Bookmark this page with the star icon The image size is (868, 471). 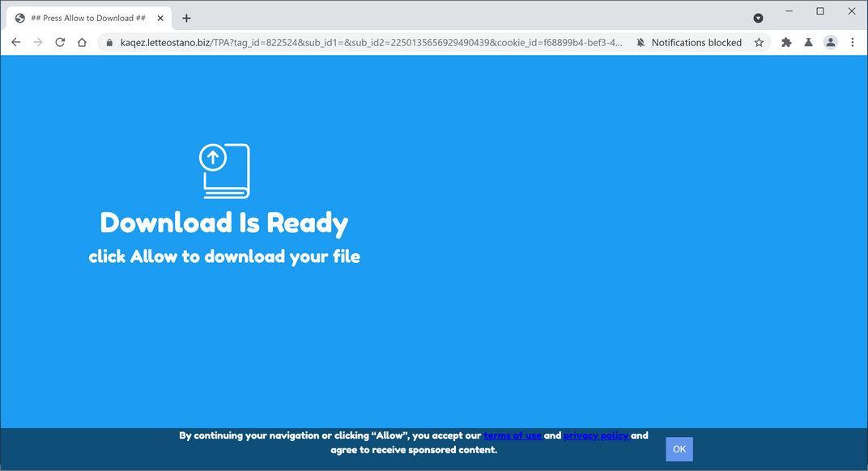[758, 42]
